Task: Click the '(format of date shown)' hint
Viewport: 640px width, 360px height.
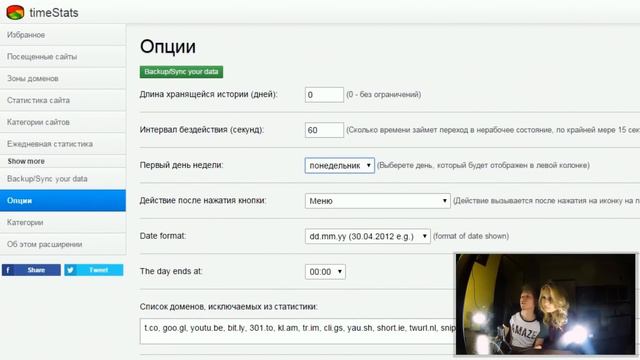Action: point(471,236)
